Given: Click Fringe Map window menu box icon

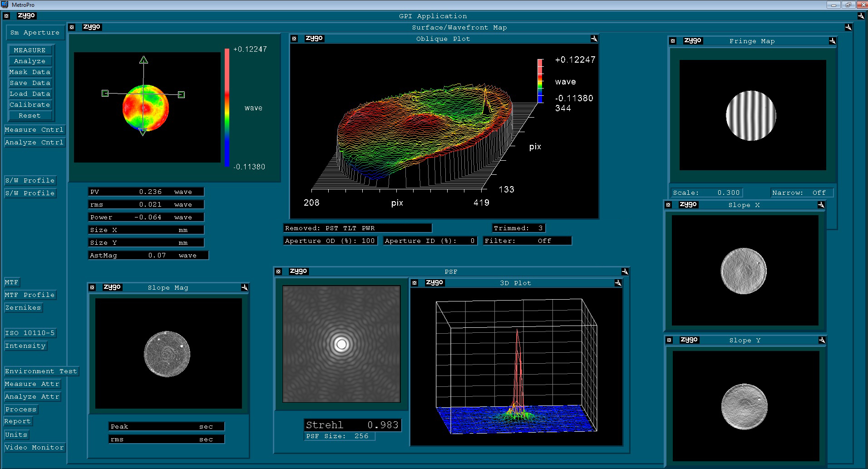Looking at the screenshot, I should point(673,41).
